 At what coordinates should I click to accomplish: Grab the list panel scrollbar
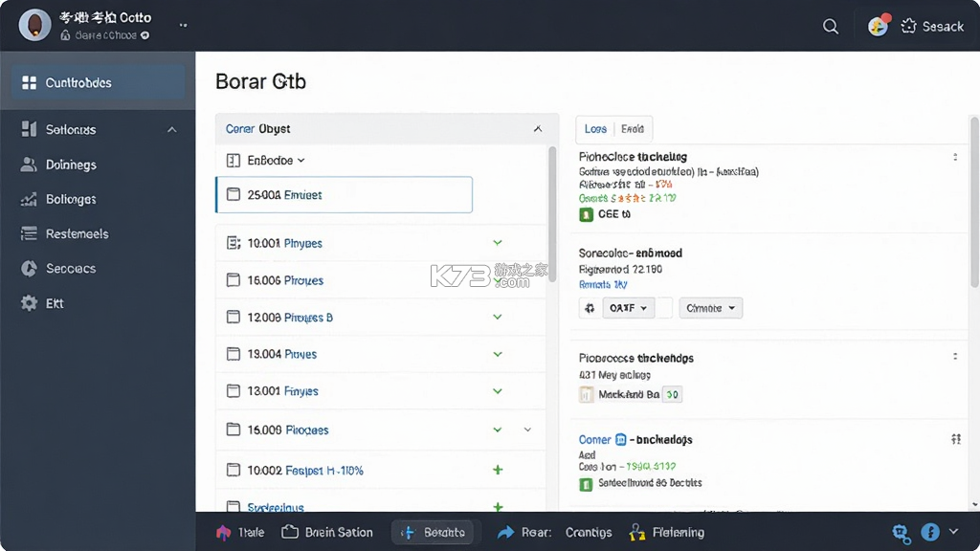552,213
